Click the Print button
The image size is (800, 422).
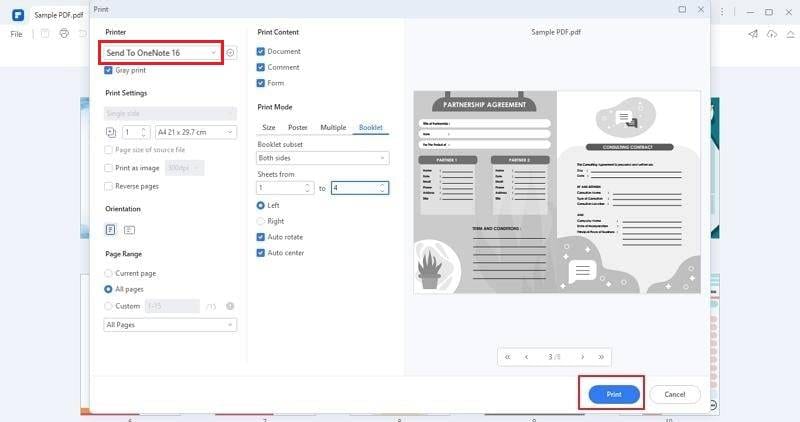click(x=614, y=394)
